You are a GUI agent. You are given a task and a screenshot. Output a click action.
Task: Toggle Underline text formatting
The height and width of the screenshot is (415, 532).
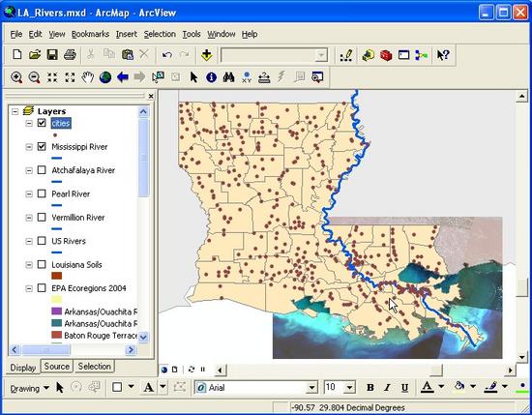click(x=404, y=388)
